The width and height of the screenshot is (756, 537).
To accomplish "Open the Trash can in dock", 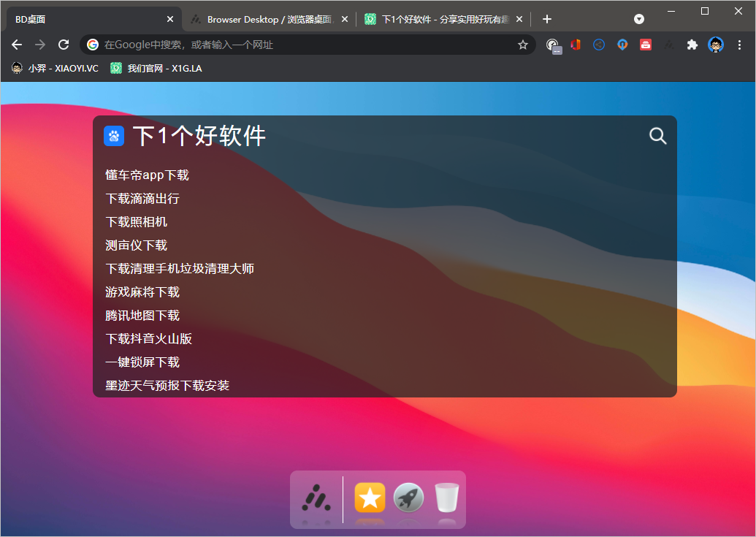I will tap(446, 498).
